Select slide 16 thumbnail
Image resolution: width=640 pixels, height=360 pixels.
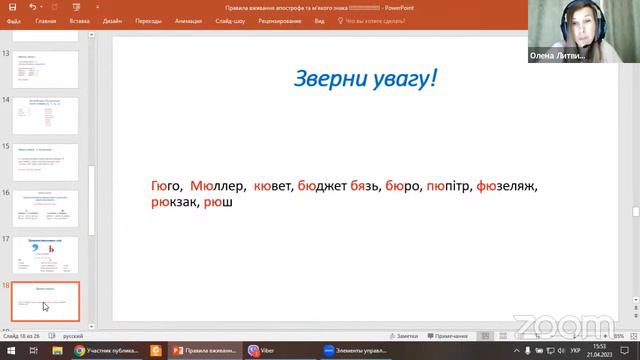(45, 209)
